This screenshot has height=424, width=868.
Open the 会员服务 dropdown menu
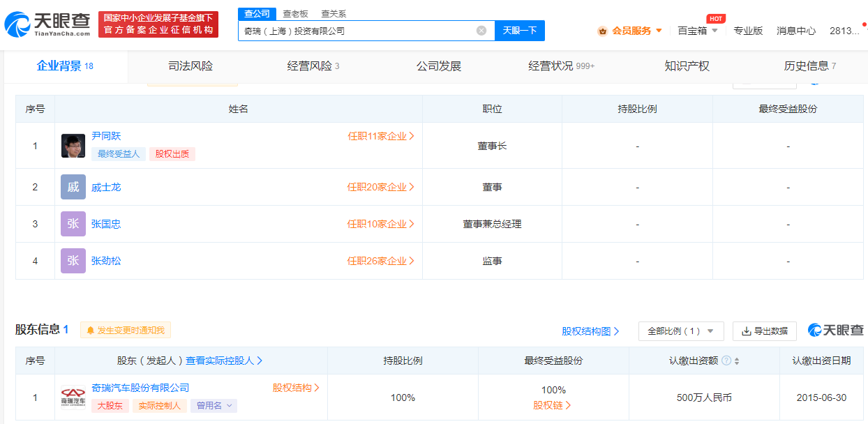(637, 31)
